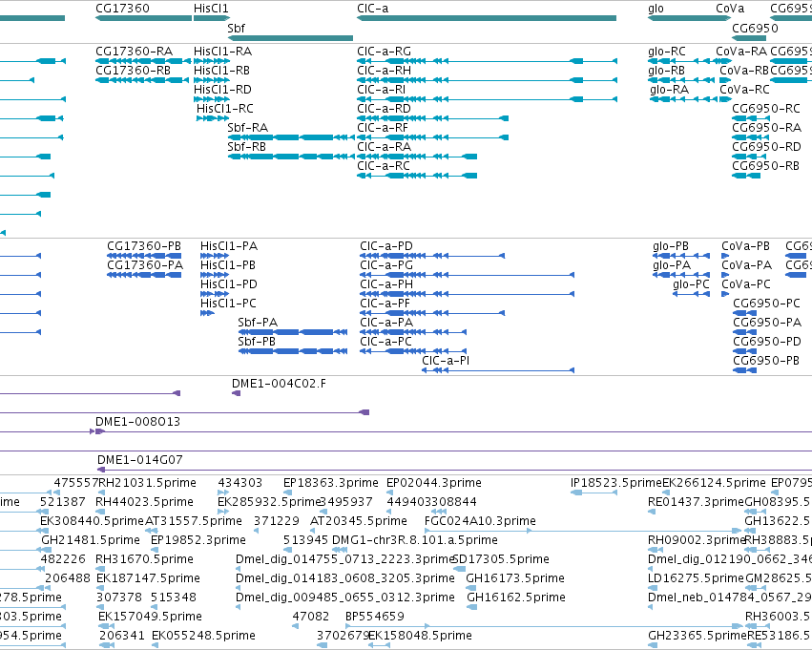Select the DME1-004C02.F clone label
This screenshot has width=812, height=650.
point(279,384)
